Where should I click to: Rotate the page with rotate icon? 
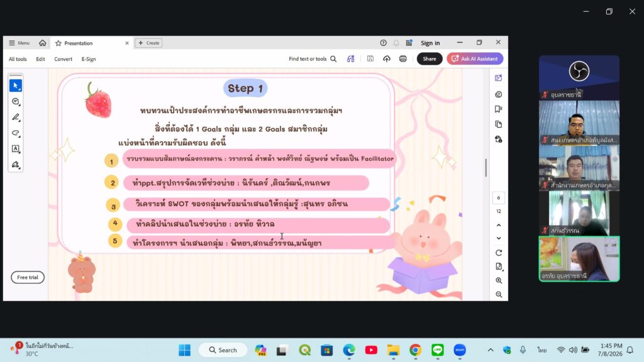(499, 253)
